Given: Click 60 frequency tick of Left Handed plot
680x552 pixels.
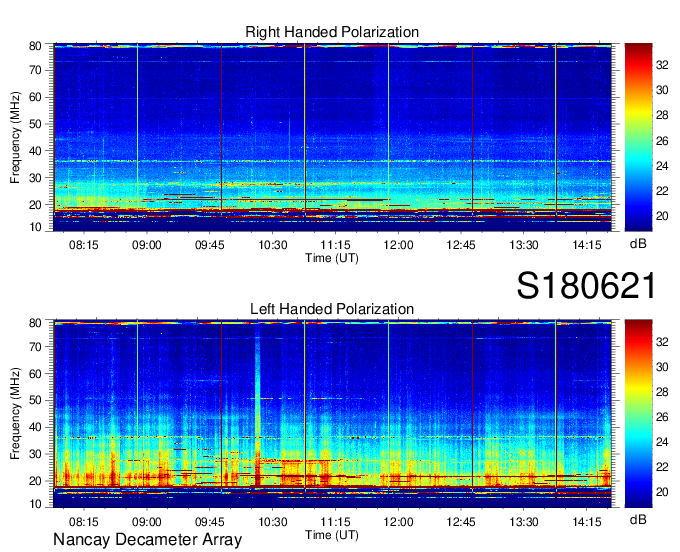Looking at the screenshot, I should (x=35, y=373).
